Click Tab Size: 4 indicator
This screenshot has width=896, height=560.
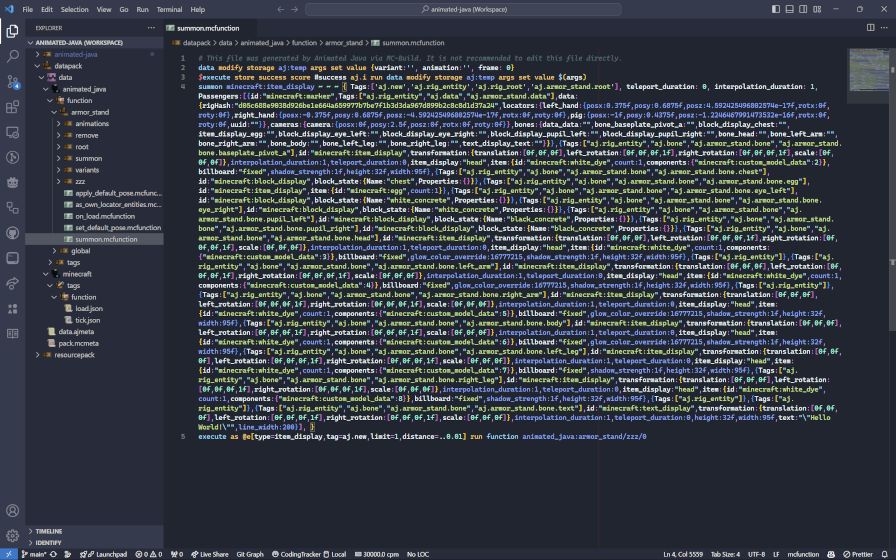tap(725, 554)
